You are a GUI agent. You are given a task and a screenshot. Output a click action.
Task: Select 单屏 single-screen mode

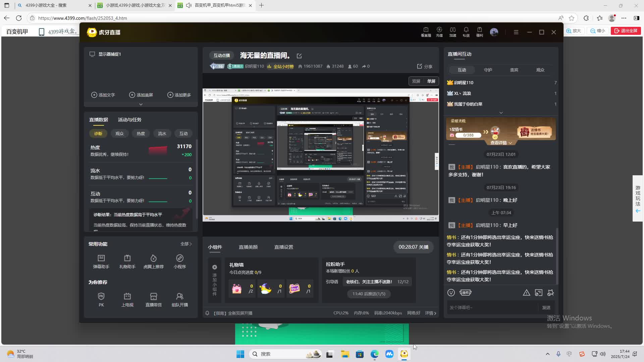431,81
